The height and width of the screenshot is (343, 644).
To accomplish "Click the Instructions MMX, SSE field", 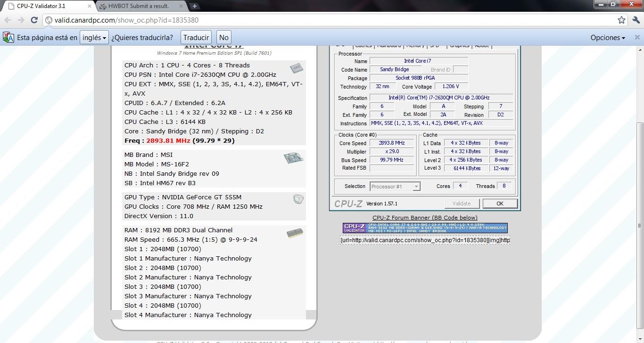I will (441, 123).
